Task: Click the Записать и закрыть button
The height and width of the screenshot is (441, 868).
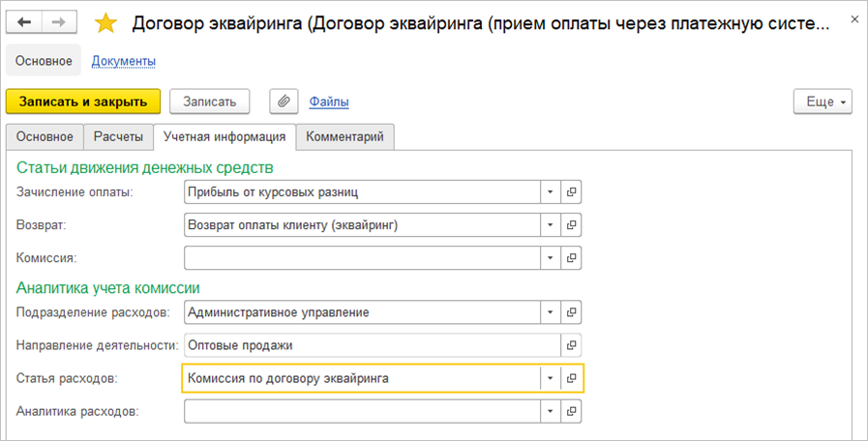Action: [83, 101]
